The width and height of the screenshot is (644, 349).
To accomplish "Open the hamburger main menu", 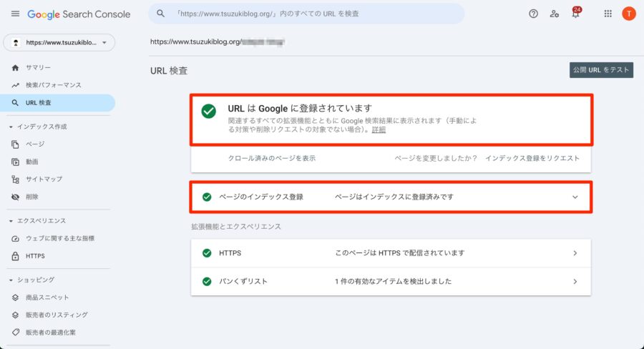I will pyautogui.click(x=15, y=14).
